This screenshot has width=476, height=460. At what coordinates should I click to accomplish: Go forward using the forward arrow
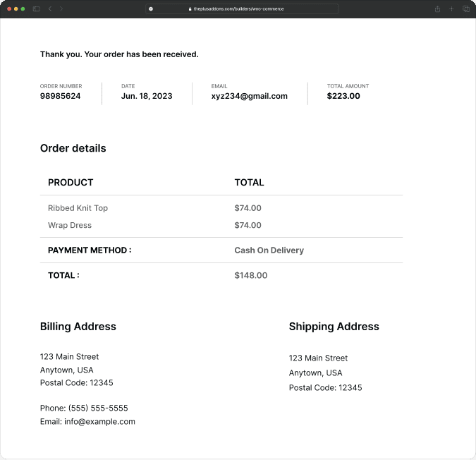[x=61, y=8]
